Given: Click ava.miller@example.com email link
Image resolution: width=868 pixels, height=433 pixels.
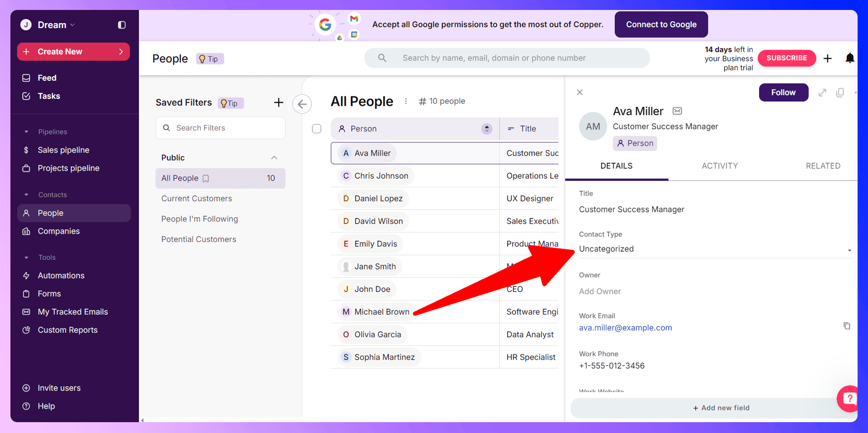Looking at the screenshot, I should (625, 328).
